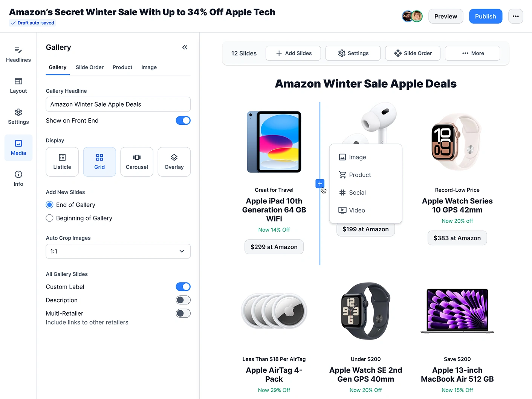Choose the Overlay display option
The image size is (532, 399).
pos(174,162)
